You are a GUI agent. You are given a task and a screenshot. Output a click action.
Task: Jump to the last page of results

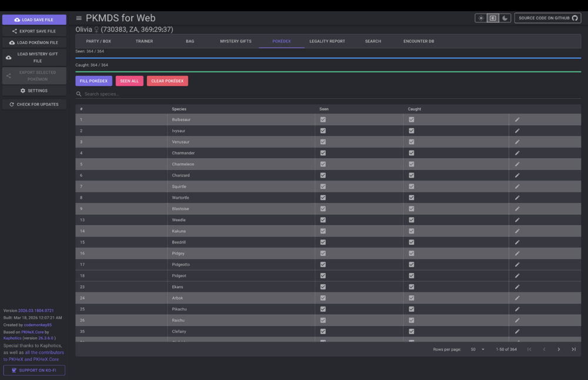573,349
